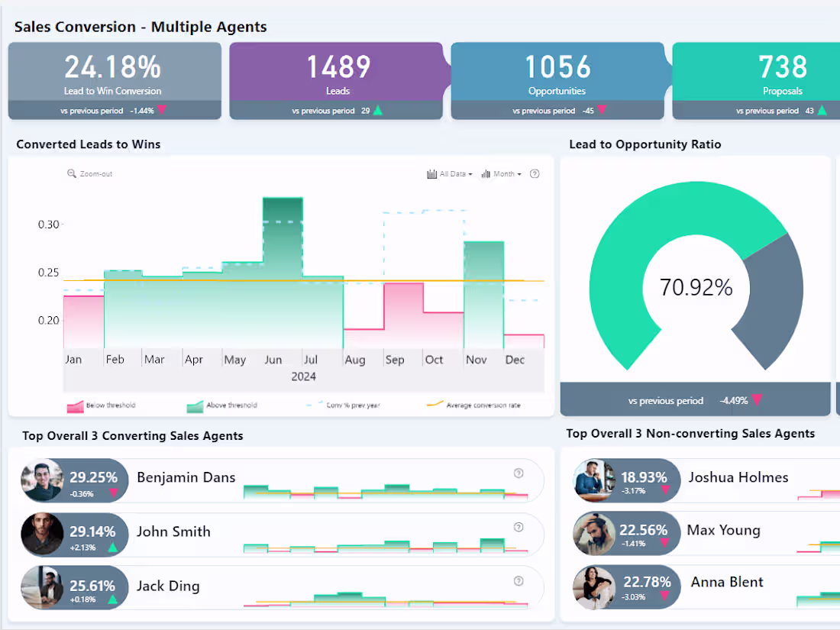Select Benjamin Dans agent name
This screenshot has height=630, width=840.
pos(186,477)
